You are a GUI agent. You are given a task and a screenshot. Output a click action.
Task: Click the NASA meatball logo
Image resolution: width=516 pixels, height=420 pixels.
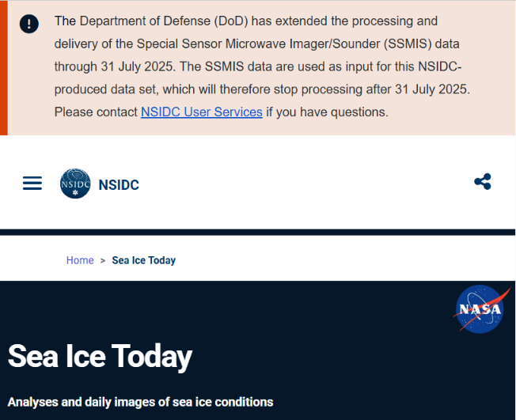coord(480,308)
